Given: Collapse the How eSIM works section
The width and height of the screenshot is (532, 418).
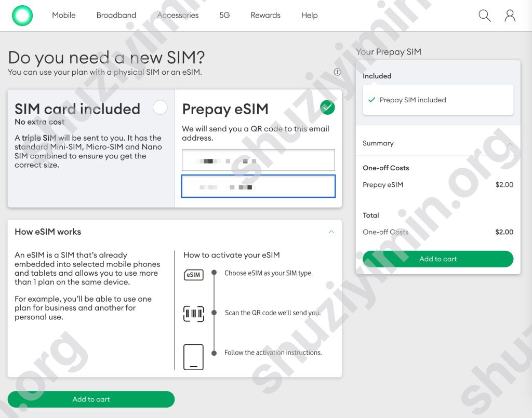Looking at the screenshot, I should (x=331, y=232).
